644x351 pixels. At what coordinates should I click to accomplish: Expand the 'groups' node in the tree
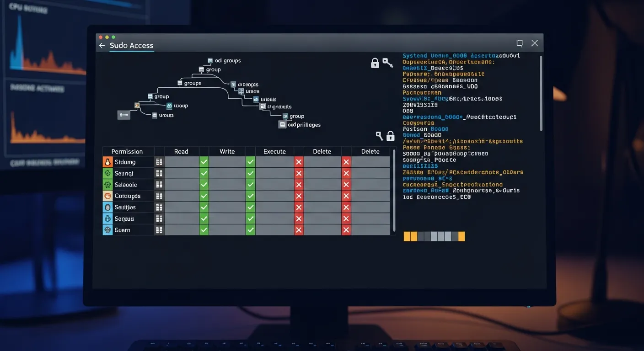coord(180,83)
